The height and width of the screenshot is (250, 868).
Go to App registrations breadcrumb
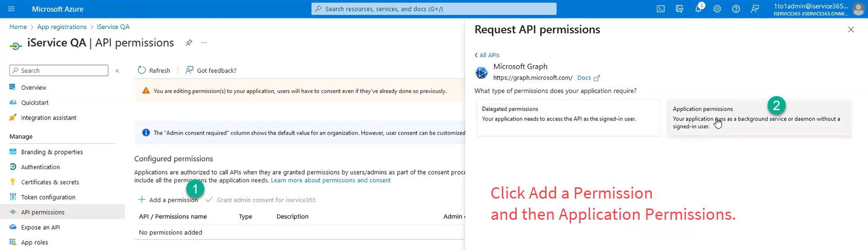[62, 27]
